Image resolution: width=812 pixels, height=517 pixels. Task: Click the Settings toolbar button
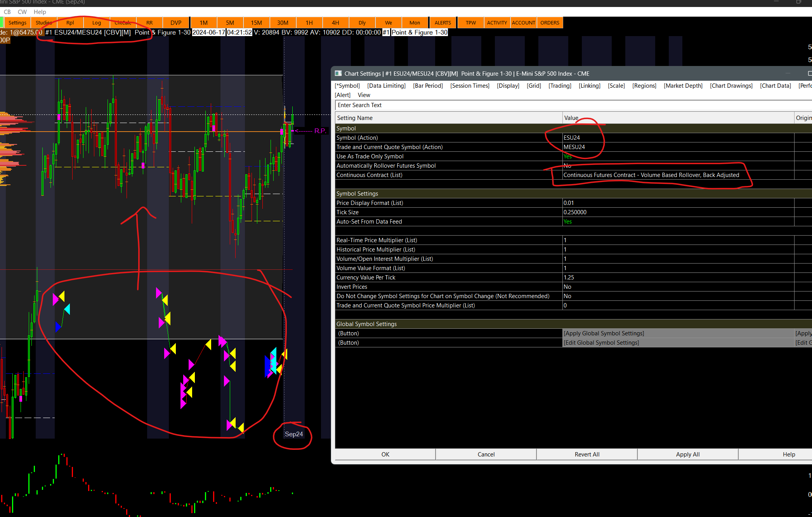17,23
